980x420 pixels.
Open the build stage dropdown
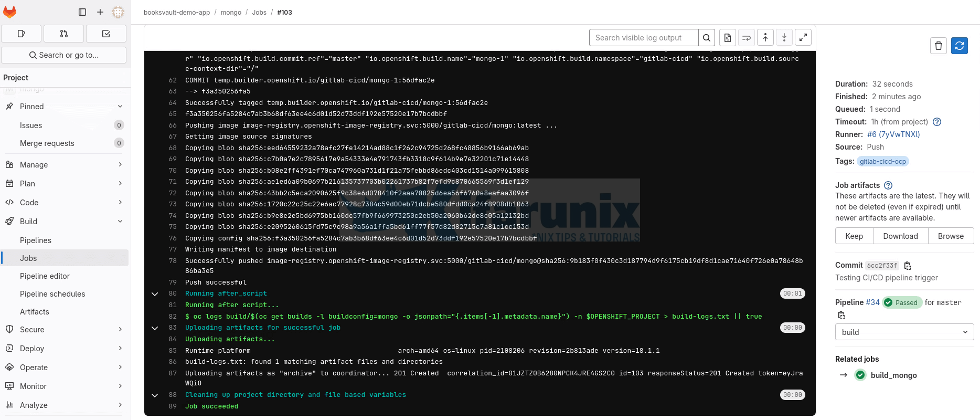(904, 332)
